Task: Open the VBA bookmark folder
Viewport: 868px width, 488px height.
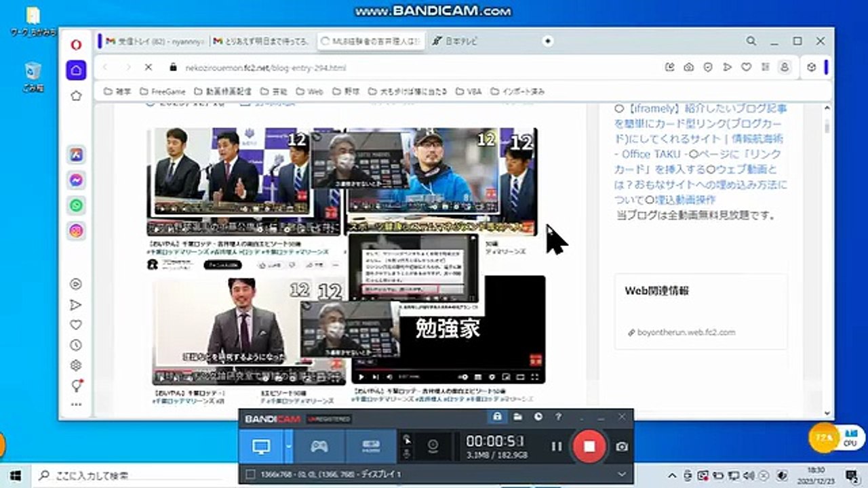Action: click(468, 91)
